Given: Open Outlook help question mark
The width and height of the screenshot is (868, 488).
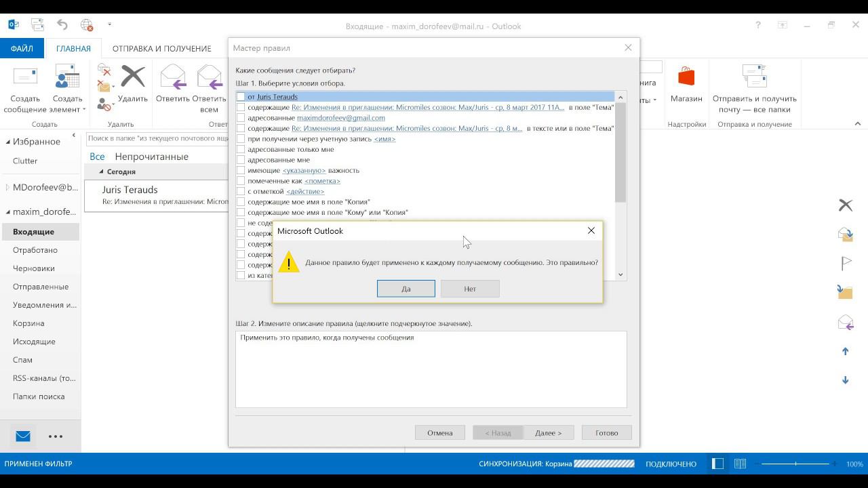Looking at the screenshot, I should pos(758,25).
